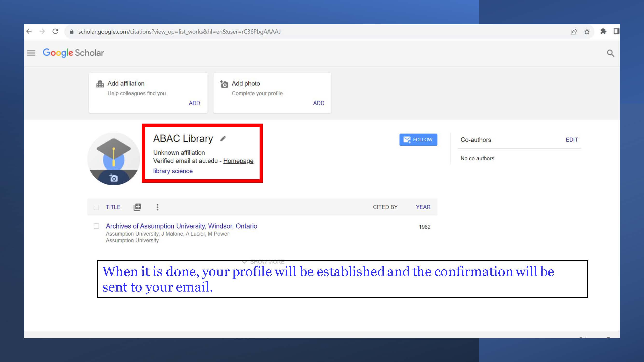644x362 pixels.
Task: Click the year 1982 entry
Action: [x=425, y=227]
